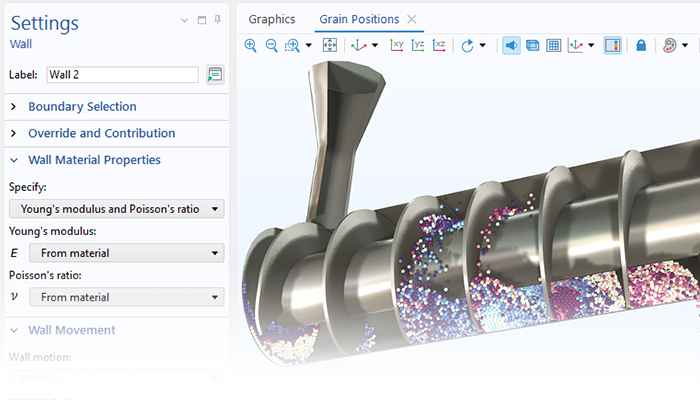Toggle the color legend display button
Viewport: 700px width, 400px height.
tap(613, 46)
